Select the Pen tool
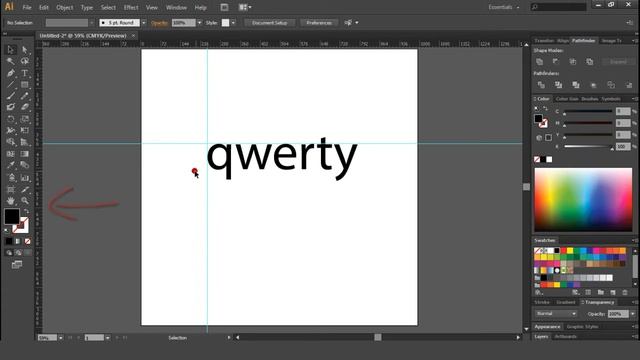Viewport: 640px width, 360px height. pos(11,73)
